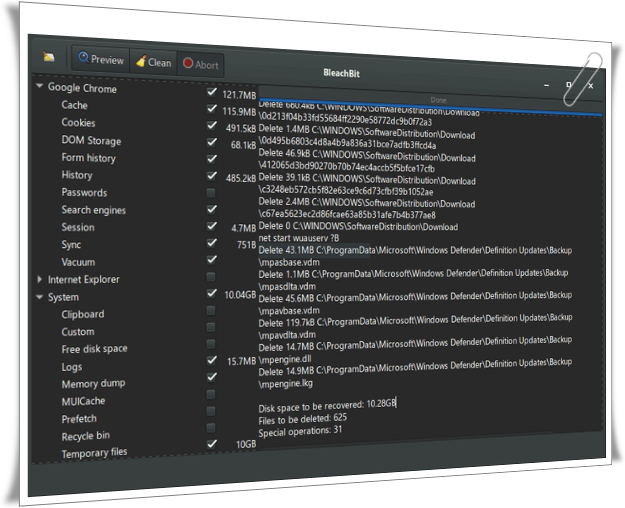Toggle the Sync checkbox
The image size is (625, 508).
click(x=211, y=243)
